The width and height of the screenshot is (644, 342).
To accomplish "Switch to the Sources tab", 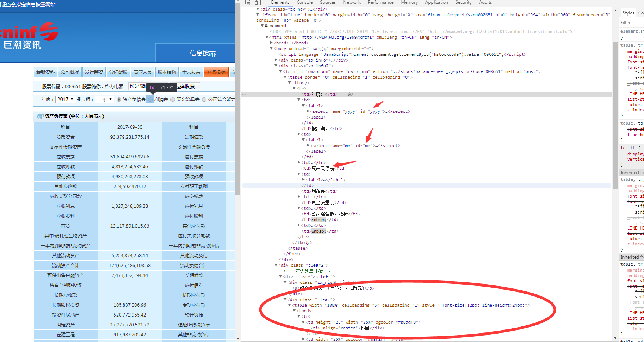I will tap(328, 2).
